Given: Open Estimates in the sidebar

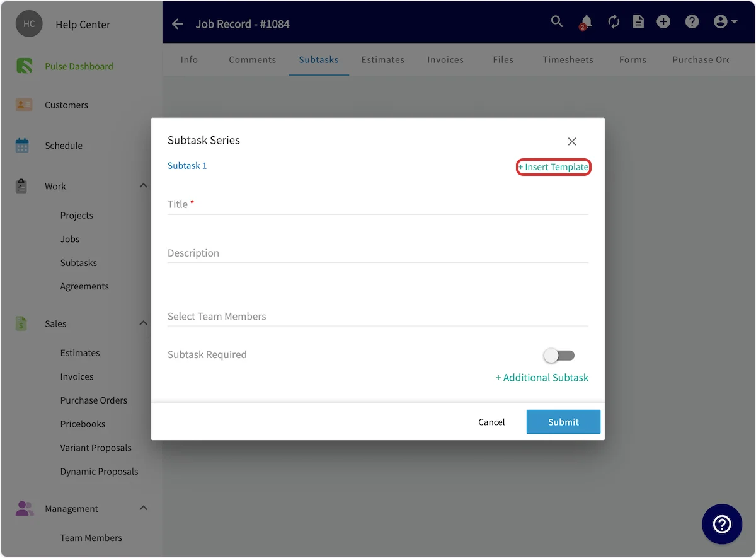Looking at the screenshot, I should [x=80, y=353].
